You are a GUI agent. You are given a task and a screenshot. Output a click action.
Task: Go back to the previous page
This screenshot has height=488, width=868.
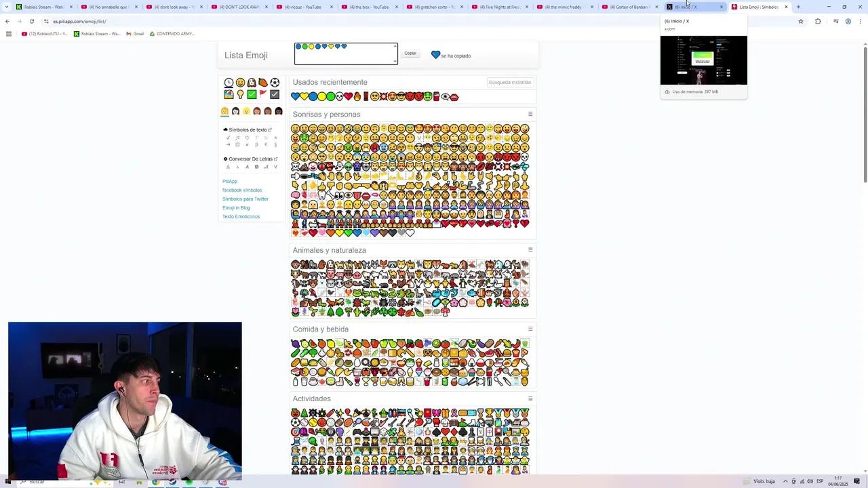[x=7, y=21]
